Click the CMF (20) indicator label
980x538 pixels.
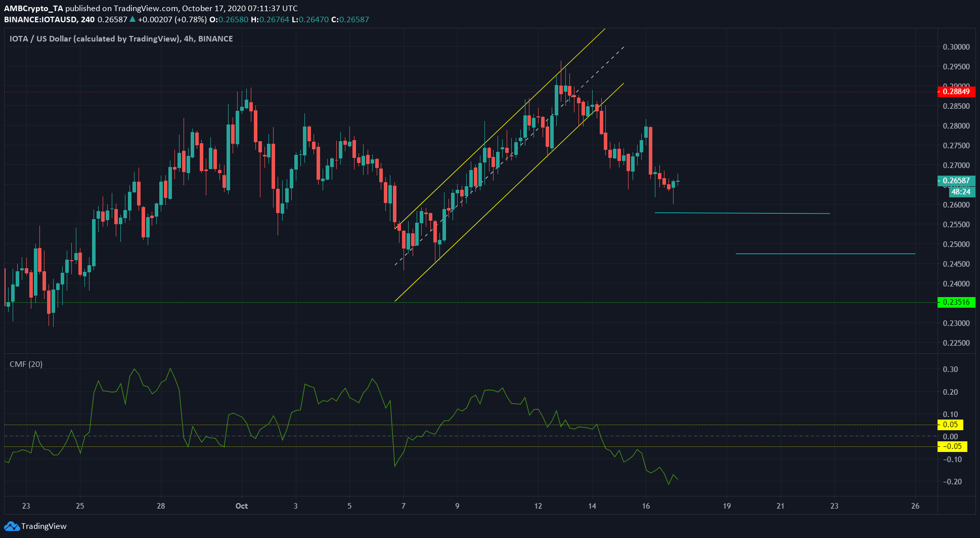point(26,364)
